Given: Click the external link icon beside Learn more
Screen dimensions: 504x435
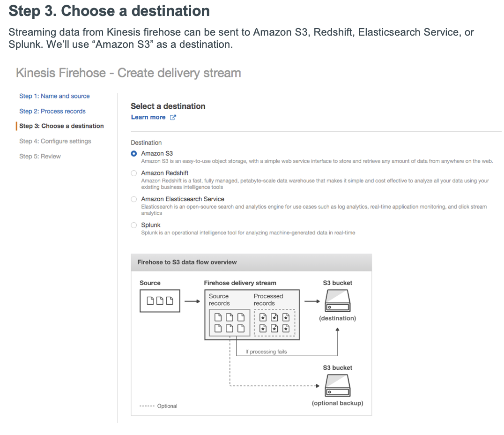Looking at the screenshot, I should (x=173, y=117).
